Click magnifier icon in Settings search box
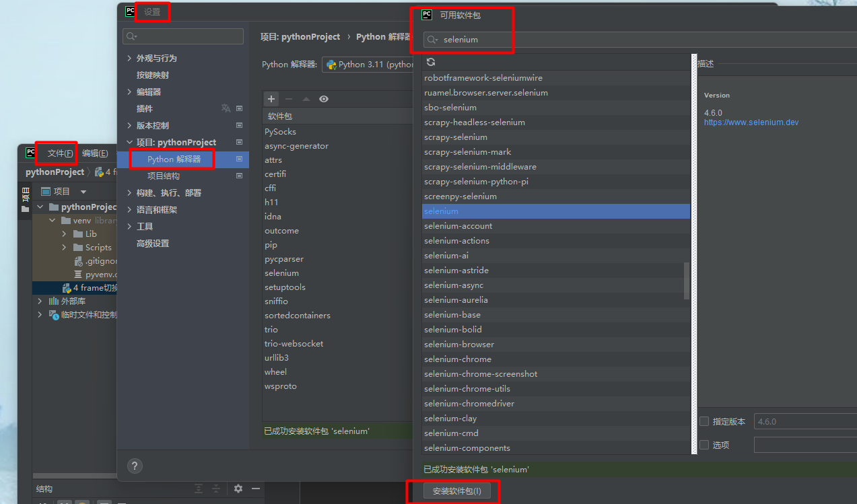The height and width of the screenshot is (504, 857). (x=132, y=36)
